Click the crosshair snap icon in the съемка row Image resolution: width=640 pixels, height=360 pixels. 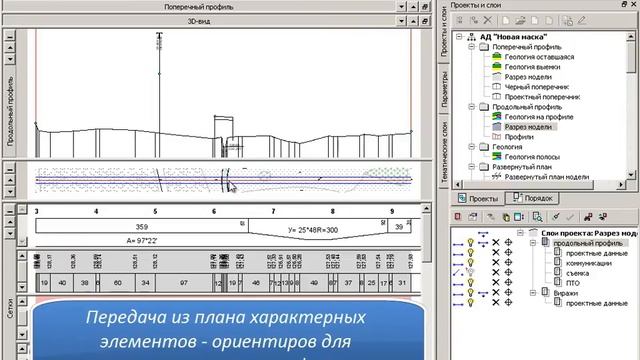click(509, 272)
